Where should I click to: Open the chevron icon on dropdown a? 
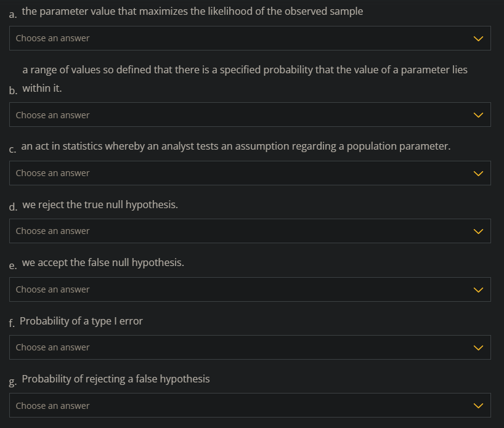478,38
